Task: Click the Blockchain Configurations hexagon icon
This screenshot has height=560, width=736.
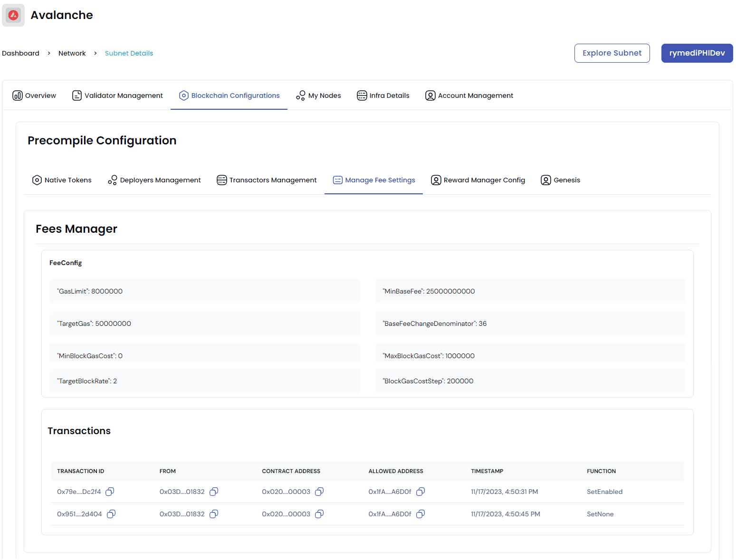Action: click(184, 95)
